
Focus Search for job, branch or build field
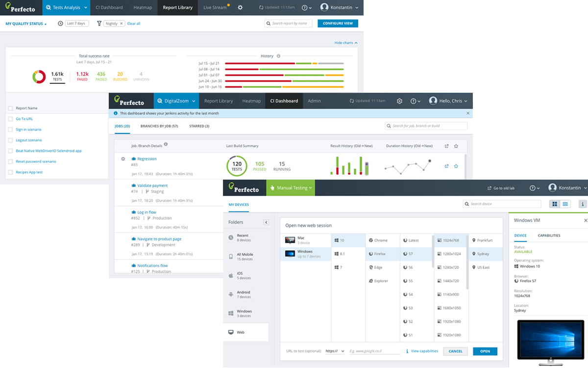(x=426, y=126)
